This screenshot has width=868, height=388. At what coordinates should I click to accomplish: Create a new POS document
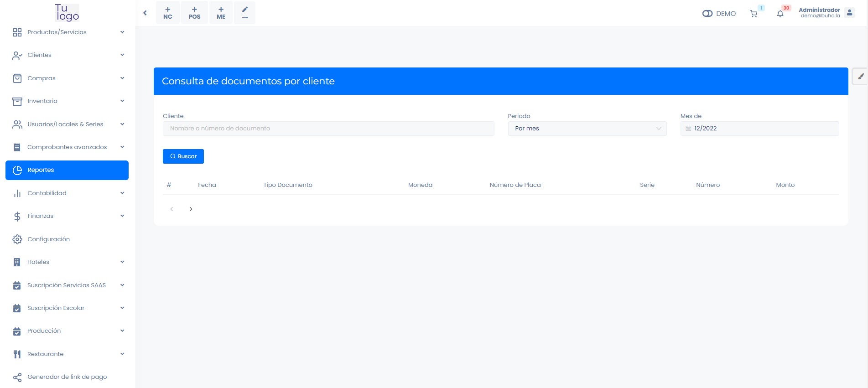click(194, 13)
